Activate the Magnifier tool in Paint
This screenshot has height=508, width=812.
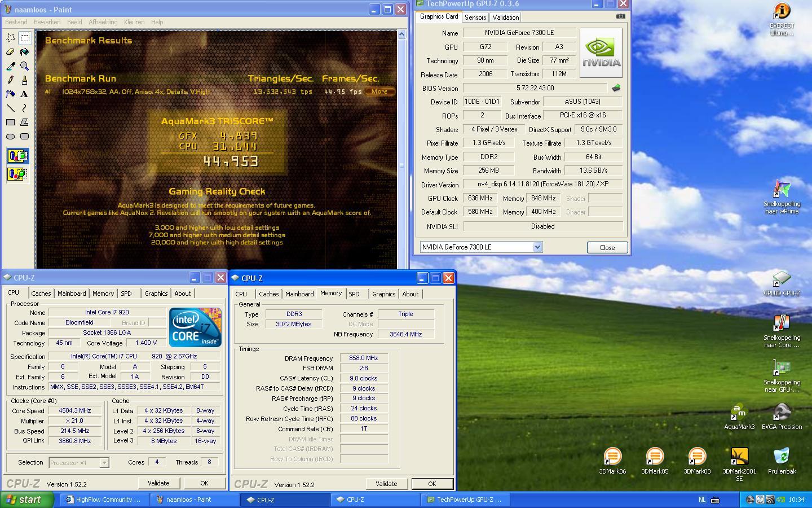click(x=25, y=66)
